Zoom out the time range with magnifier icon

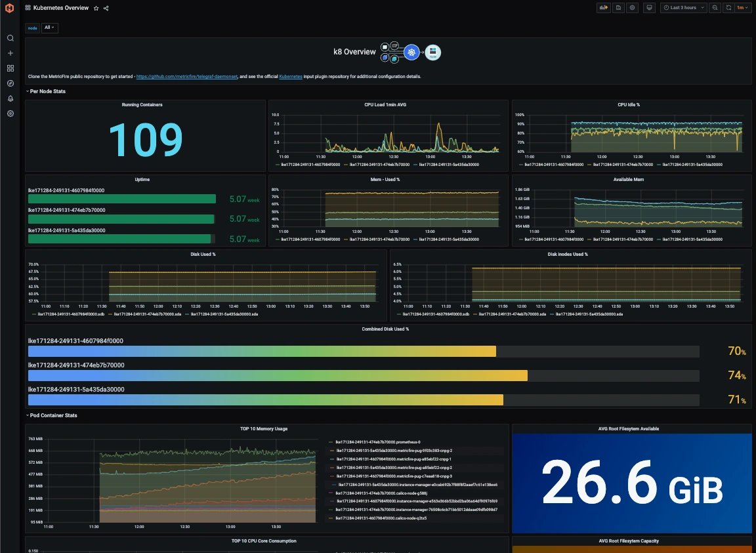point(715,8)
